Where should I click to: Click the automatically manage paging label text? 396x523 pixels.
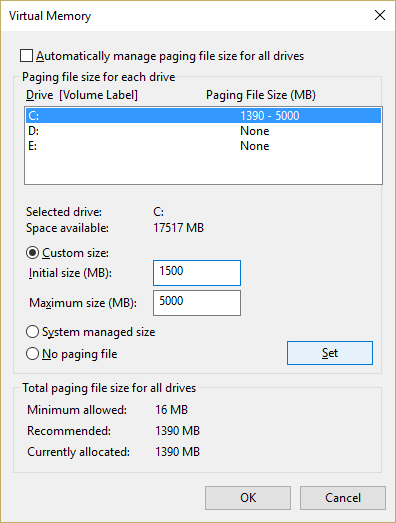pyautogui.click(x=170, y=56)
